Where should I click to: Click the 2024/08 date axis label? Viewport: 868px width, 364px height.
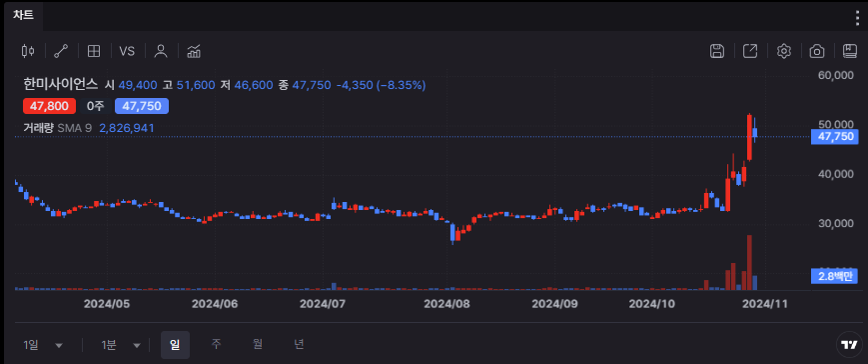coord(446,304)
